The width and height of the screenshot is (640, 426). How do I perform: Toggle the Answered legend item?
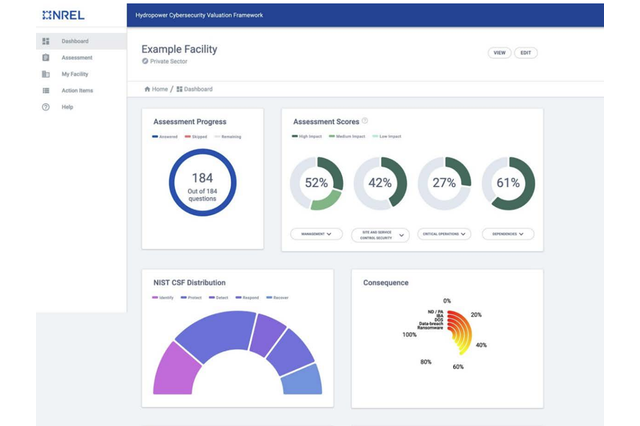165,137
